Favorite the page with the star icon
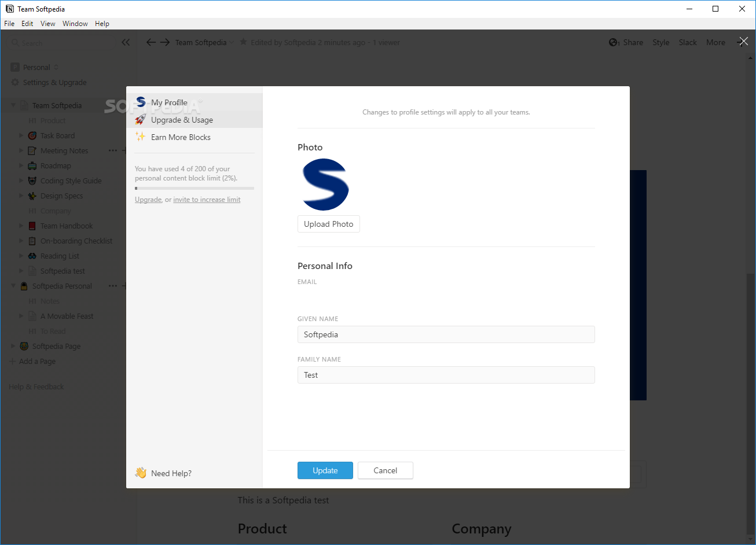The width and height of the screenshot is (756, 545). [244, 42]
